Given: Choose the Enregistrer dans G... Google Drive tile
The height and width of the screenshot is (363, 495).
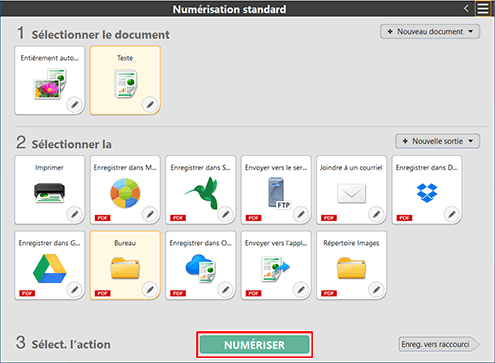Looking at the screenshot, I should coord(50,265).
